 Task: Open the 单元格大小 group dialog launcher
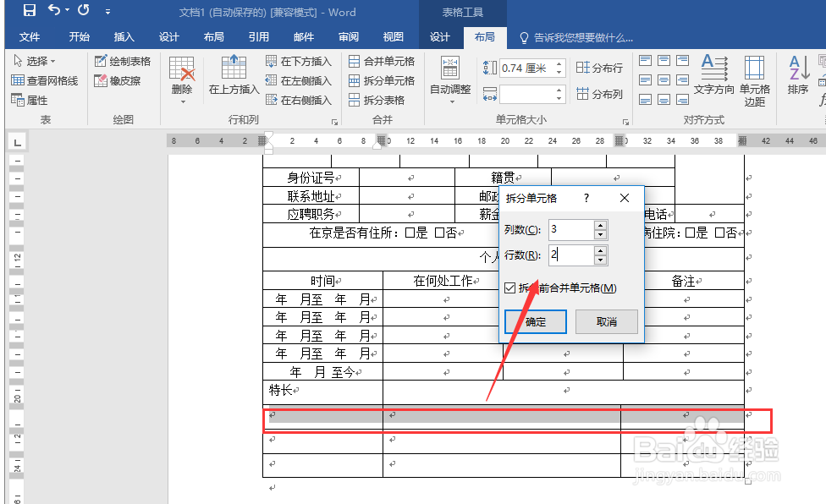pos(625,122)
